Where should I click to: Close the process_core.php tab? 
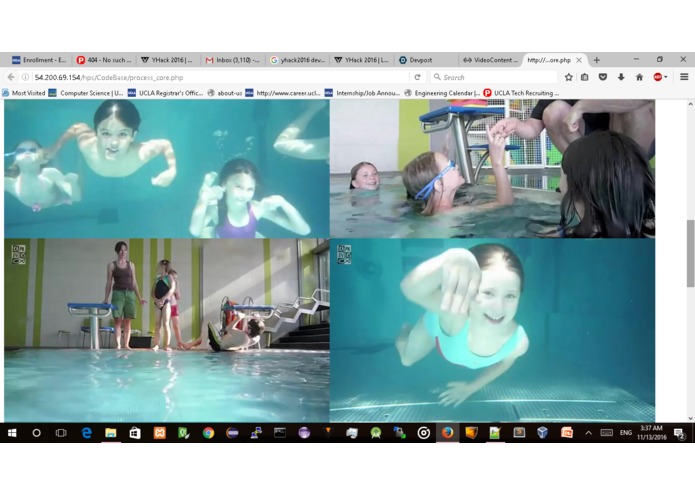click(x=579, y=60)
